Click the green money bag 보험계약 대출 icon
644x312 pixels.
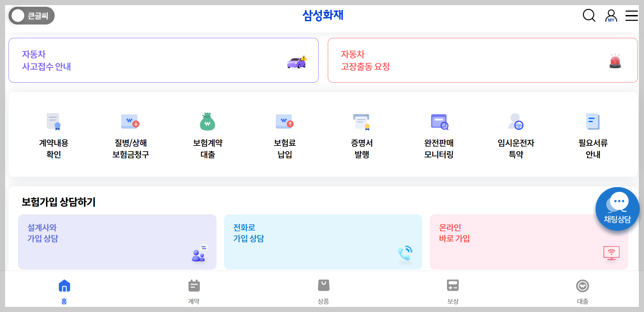[208, 122]
